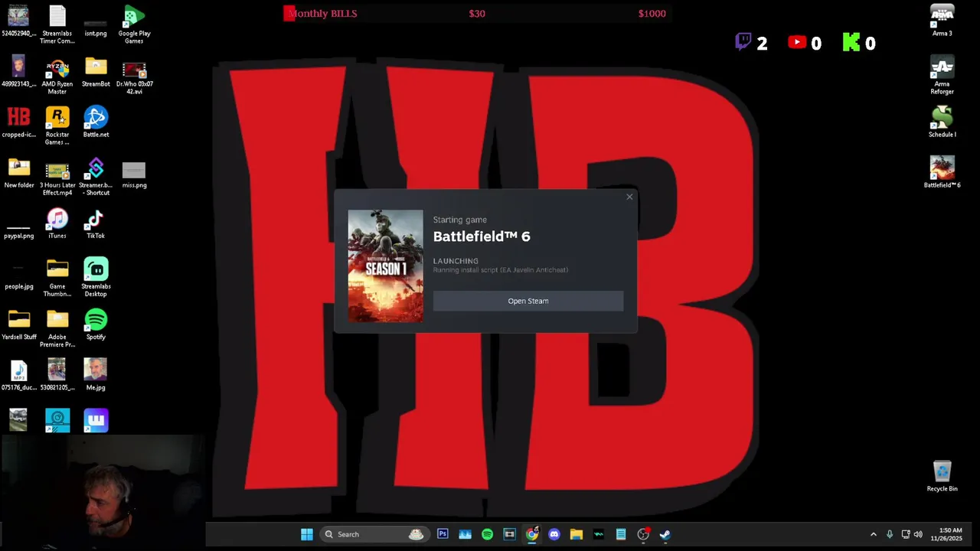
Task: Click the microphone tray icon
Action: (890, 534)
